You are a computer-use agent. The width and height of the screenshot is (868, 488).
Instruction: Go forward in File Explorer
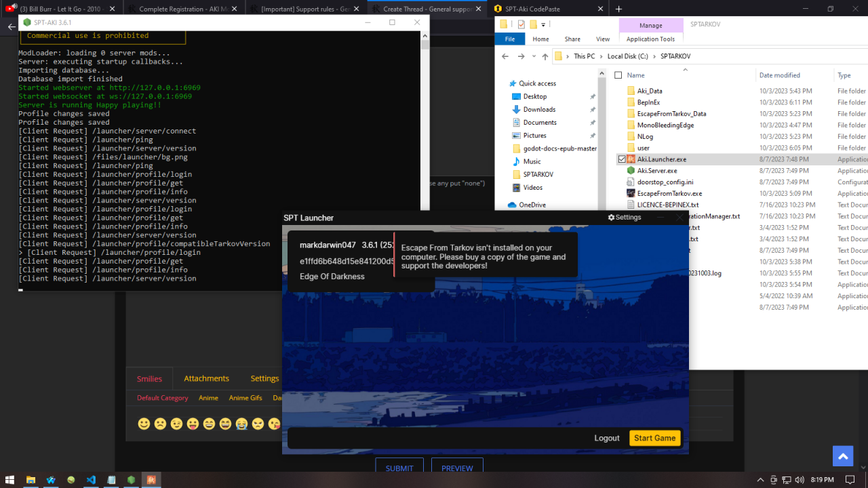tap(521, 56)
